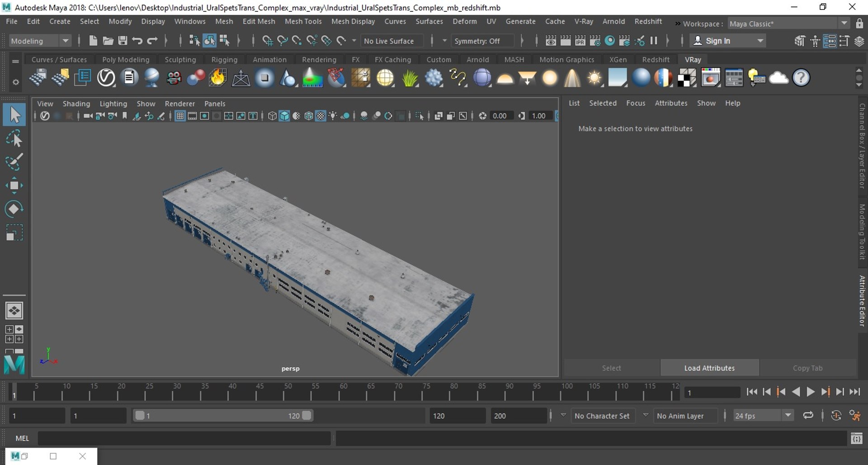Open the V-Ray menu
This screenshot has width=868, height=465.
[583, 21]
